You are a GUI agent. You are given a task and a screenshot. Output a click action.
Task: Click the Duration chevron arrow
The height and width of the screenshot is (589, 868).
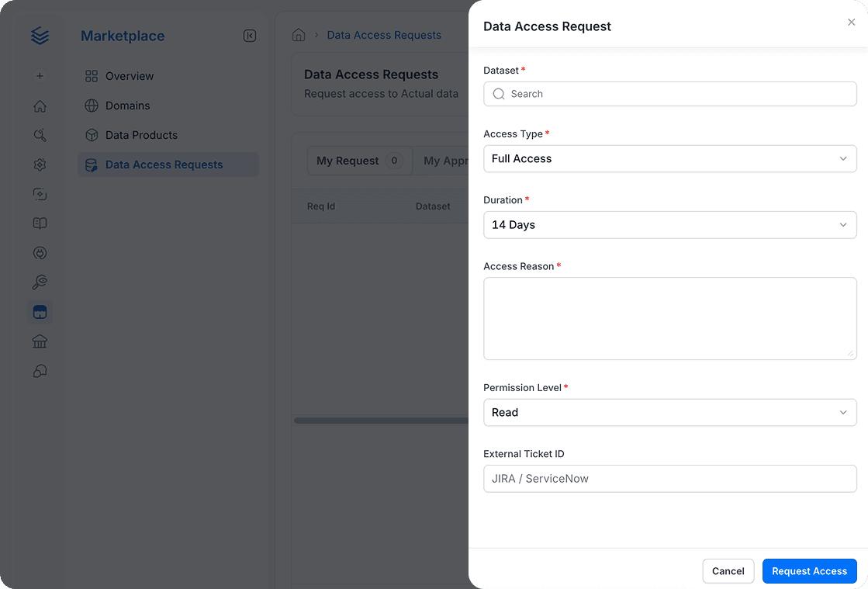point(843,225)
